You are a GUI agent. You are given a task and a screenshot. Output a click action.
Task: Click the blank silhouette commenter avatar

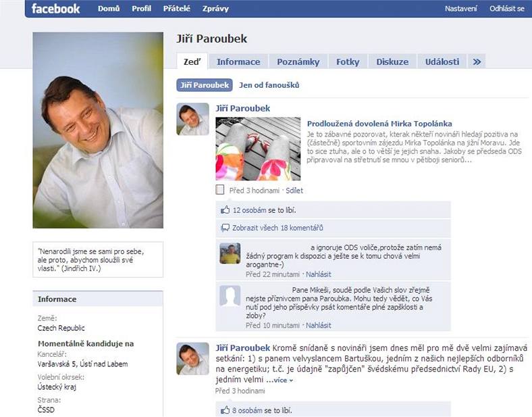pos(230,296)
